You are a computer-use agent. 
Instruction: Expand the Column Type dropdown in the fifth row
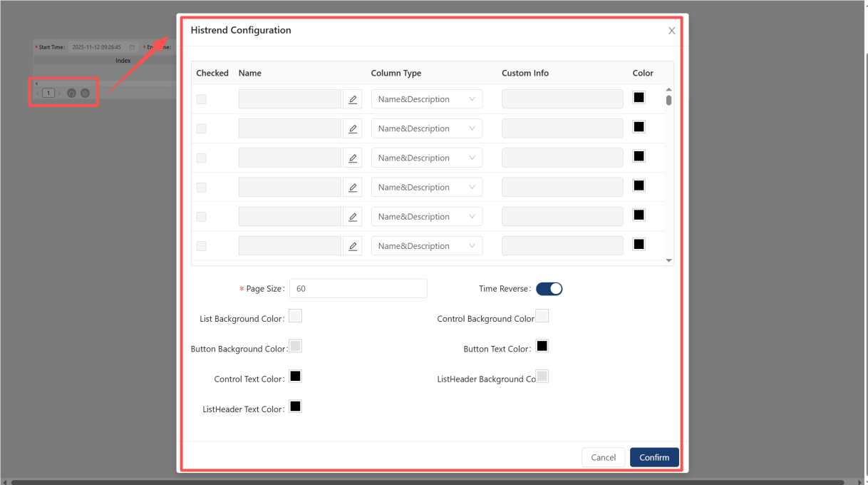click(x=426, y=216)
